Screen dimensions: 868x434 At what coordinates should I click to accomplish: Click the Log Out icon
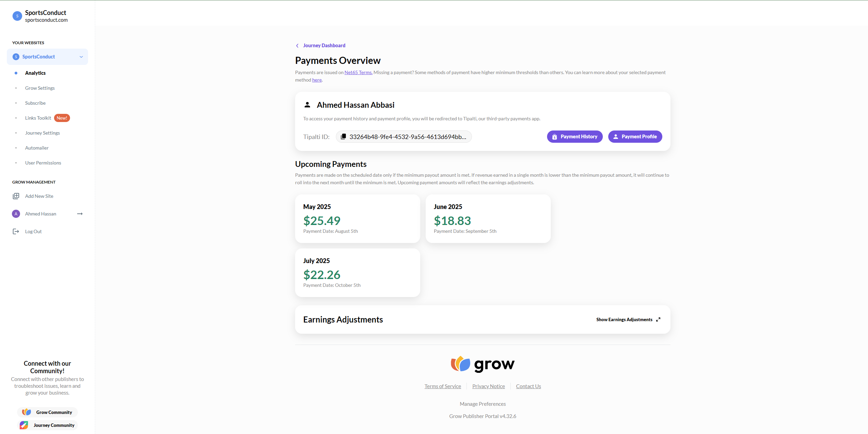point(16,231)
